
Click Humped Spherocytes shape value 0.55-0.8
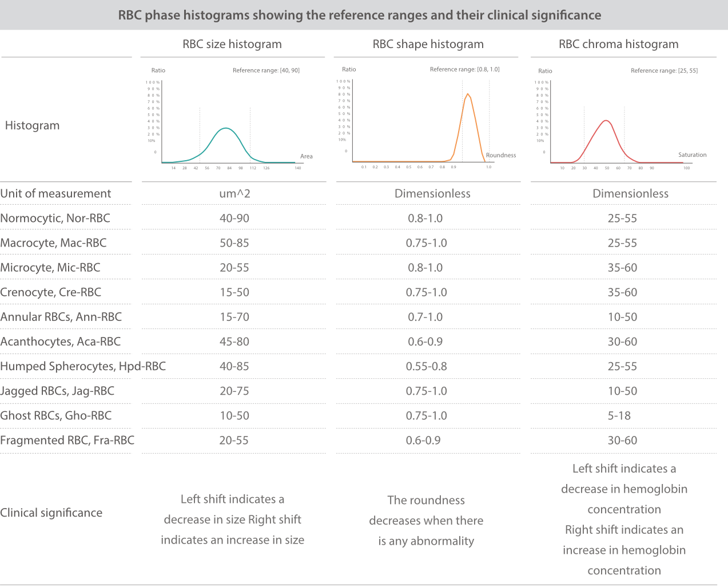pyautogui.click(x=426, y=366)
